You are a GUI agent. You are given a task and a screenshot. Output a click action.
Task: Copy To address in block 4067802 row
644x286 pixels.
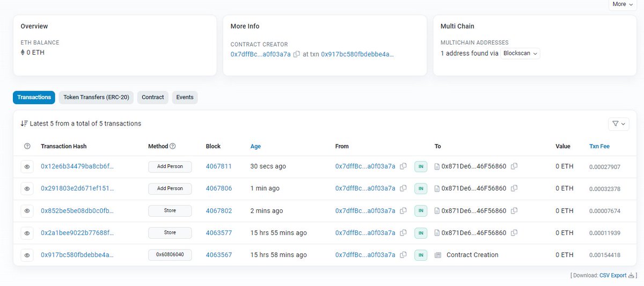point(514,211)
